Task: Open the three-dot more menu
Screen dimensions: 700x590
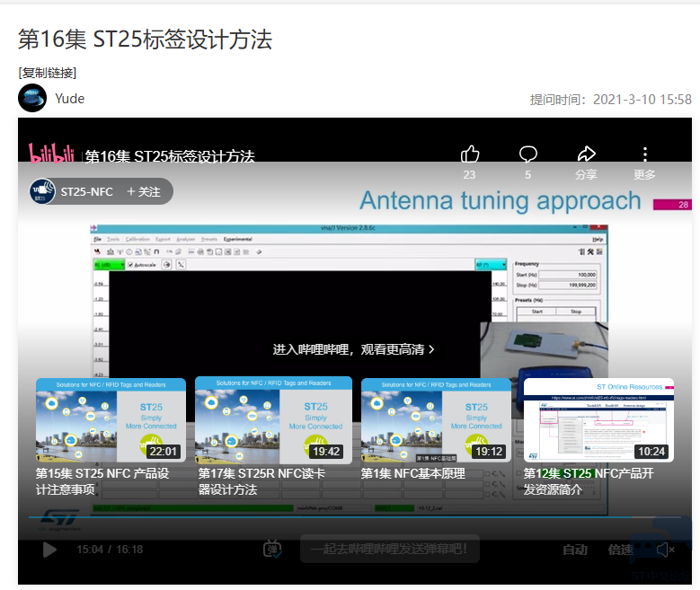Action: pos(644,154)
